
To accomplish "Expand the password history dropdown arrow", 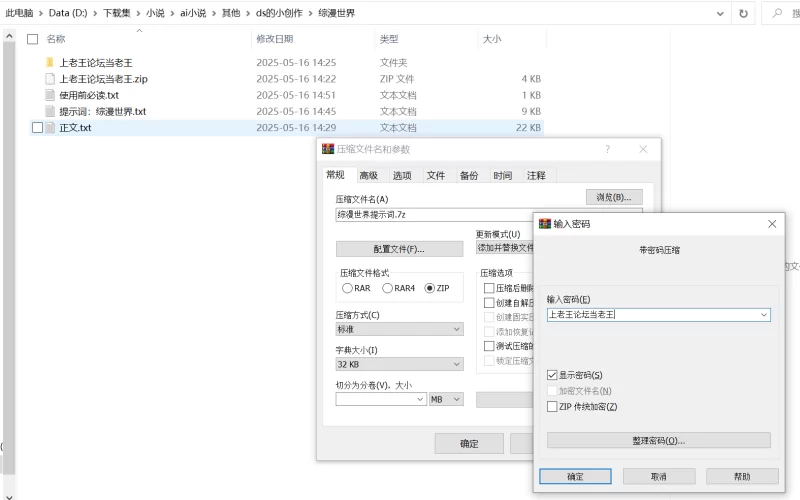I will tap(764, 314).
